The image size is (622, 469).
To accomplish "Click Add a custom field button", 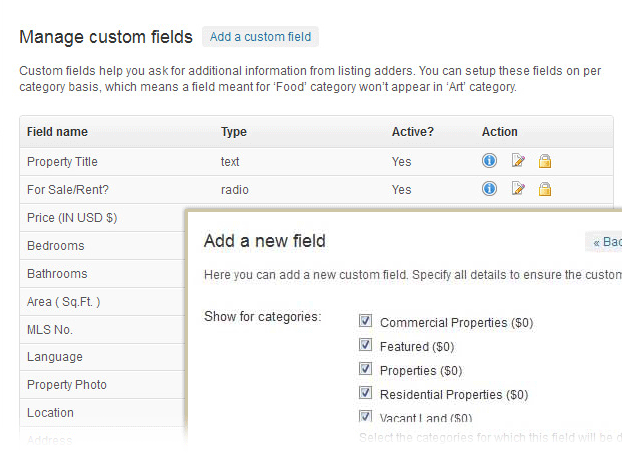I will point(260,37).
